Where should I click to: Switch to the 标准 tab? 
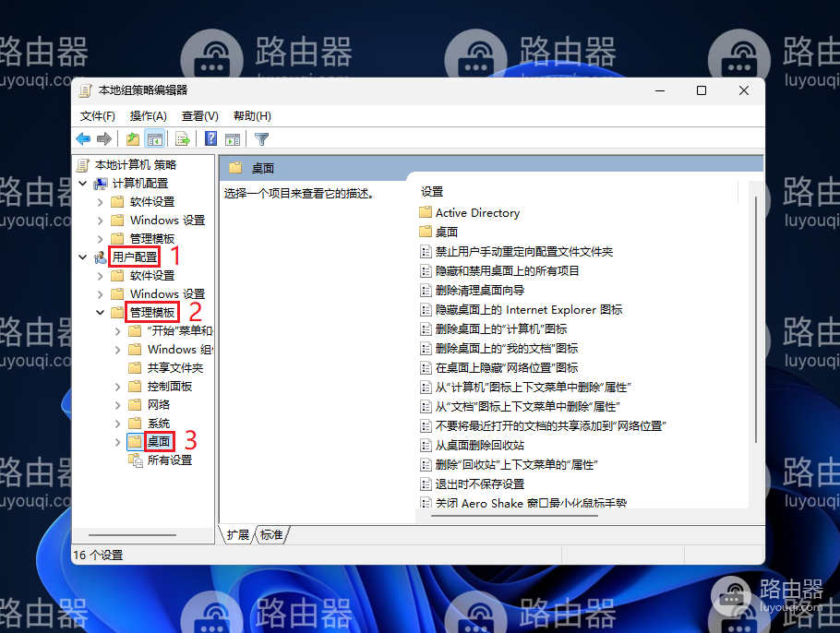click(x=271, y=535)
